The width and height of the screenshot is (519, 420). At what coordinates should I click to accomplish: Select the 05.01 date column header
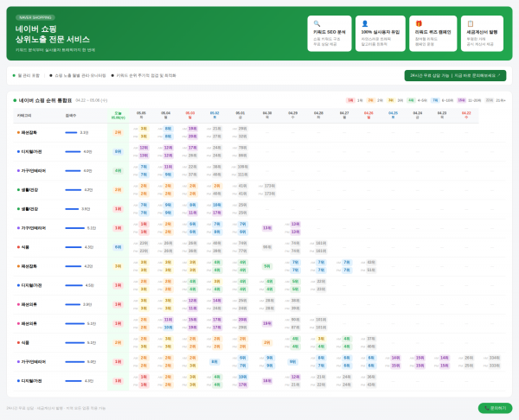(x=240, y=115)
